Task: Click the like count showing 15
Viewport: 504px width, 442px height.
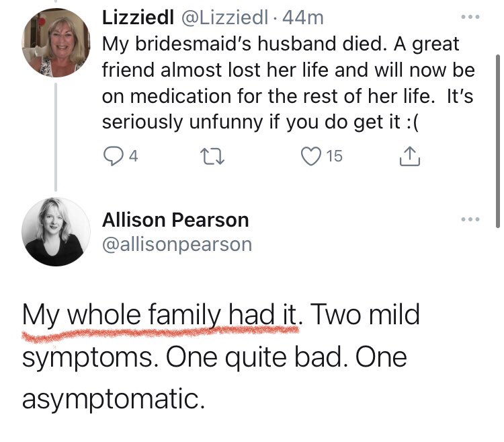Action: (x=334, y=157)
